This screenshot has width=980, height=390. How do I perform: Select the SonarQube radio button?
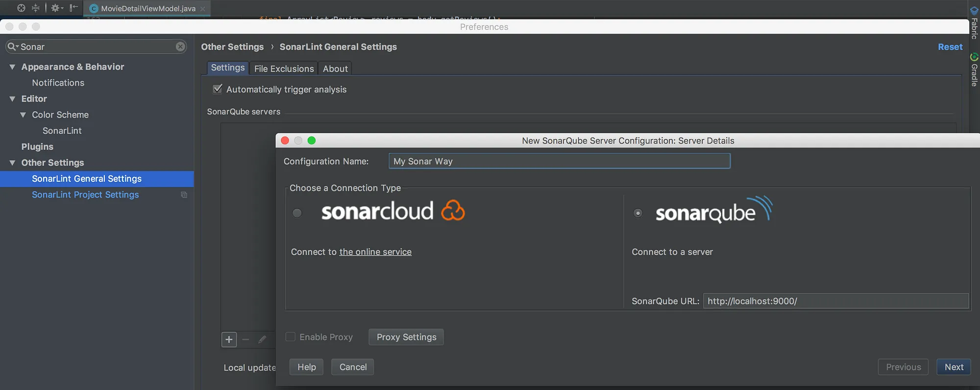637,213
